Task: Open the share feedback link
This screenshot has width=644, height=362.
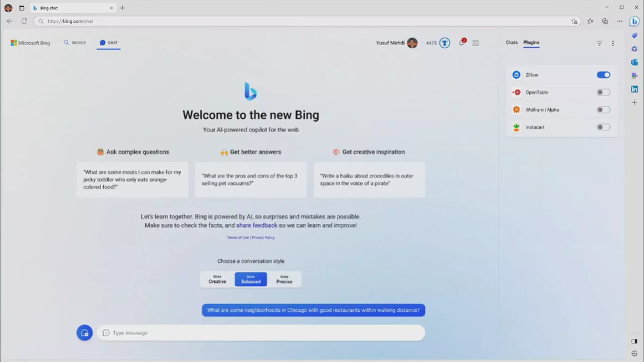Action: point(257,225)
